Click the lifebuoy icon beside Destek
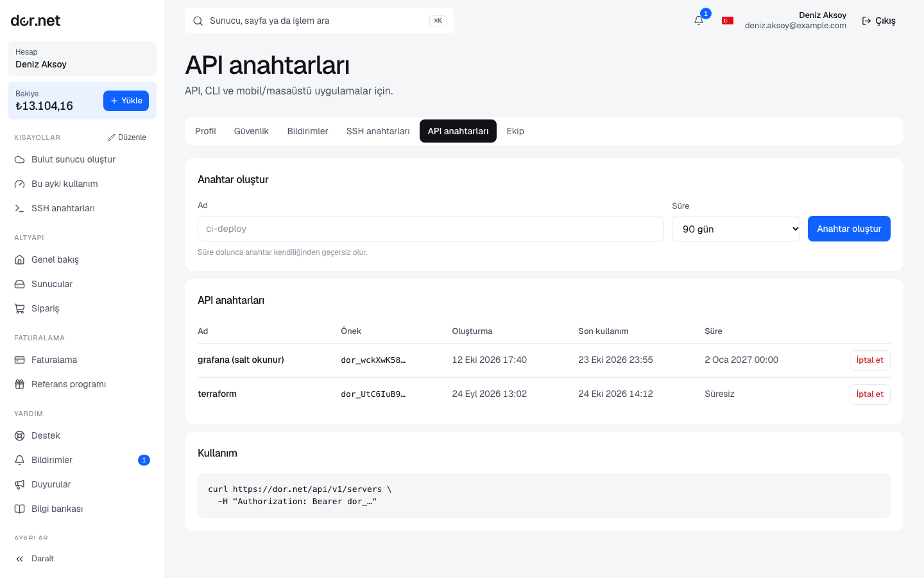The width and height of the screenshot is (924, 578). pos(20,435)
